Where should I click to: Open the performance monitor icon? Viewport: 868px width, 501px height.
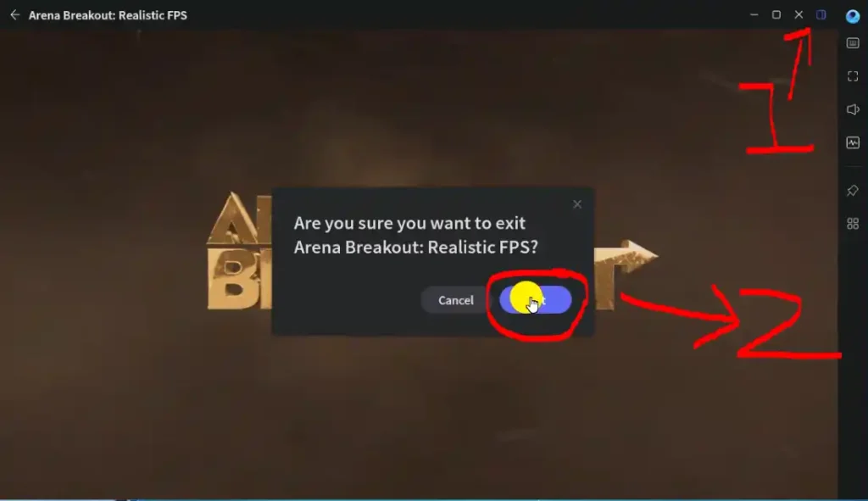[x=853, y=142]
